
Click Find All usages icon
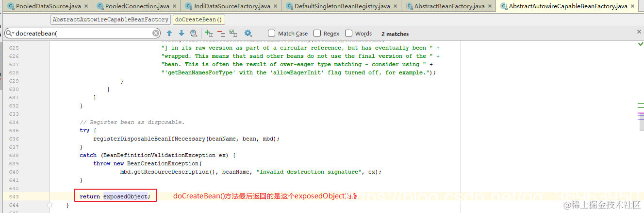click(x=194, y=33)
